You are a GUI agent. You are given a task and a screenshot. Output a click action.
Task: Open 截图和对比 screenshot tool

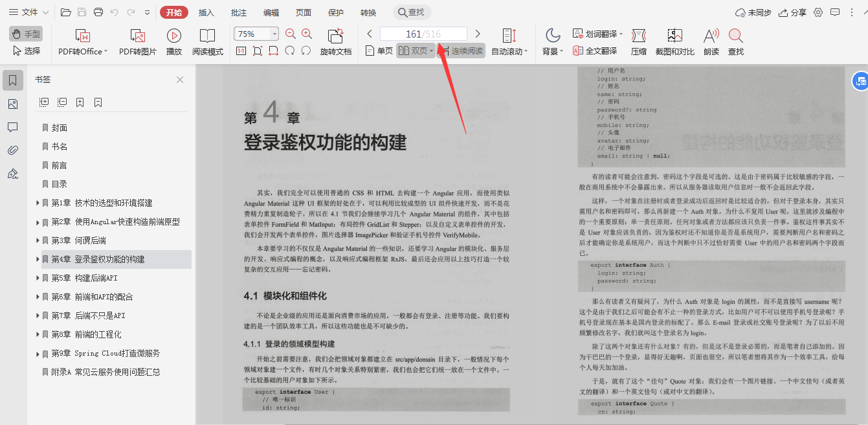pos(675,42)
